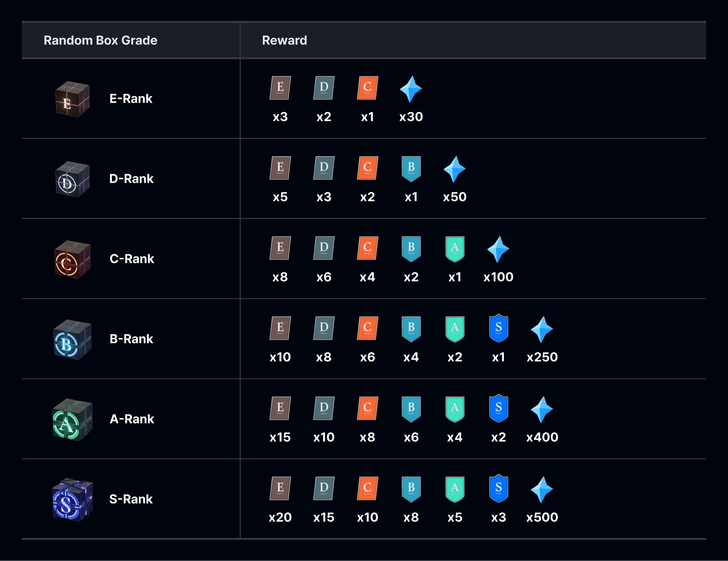Viewport: 728px width, 561px height.
Task: Click the x100 quantity in the C-Rank row
Action: [x=498, y=277]
